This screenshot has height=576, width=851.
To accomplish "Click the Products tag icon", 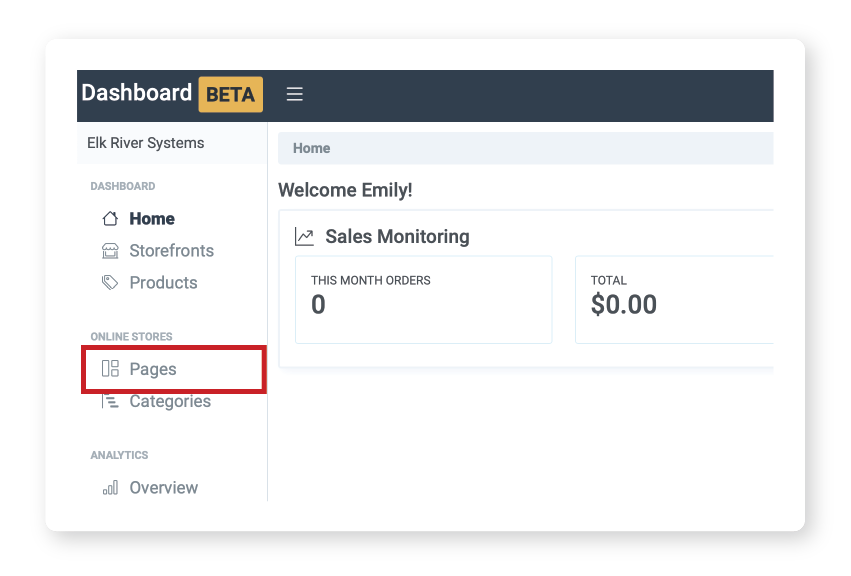I will pyautogui.click(x=111, y=283).
